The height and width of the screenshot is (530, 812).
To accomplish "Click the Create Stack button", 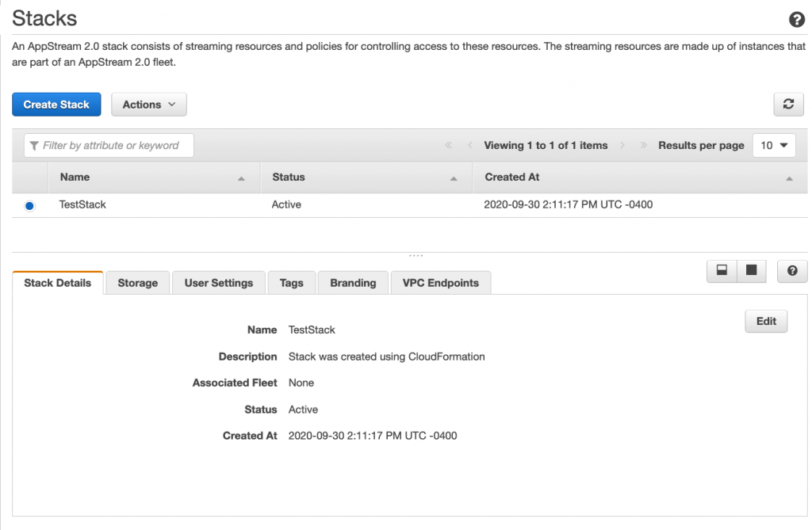I will (x=56, y=104).
